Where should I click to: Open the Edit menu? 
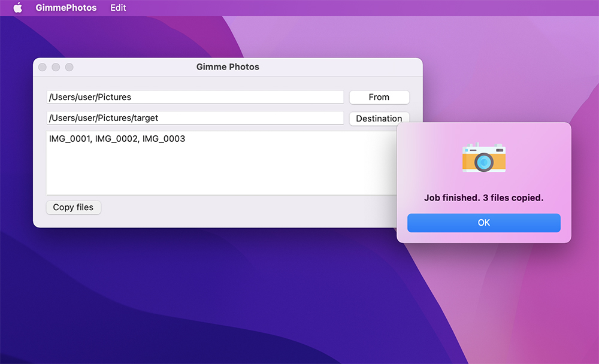pyautogui.click(x=118, y=8)
